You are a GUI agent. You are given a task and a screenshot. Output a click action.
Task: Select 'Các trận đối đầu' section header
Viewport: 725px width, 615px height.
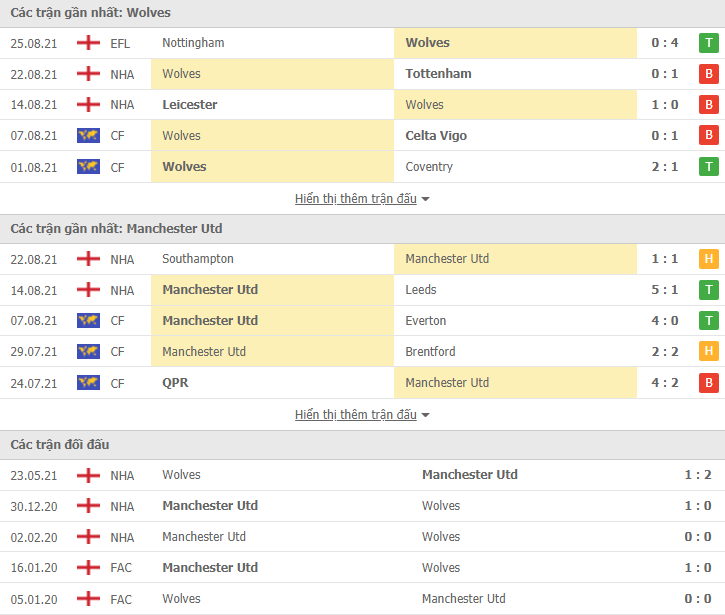[60, 445]
